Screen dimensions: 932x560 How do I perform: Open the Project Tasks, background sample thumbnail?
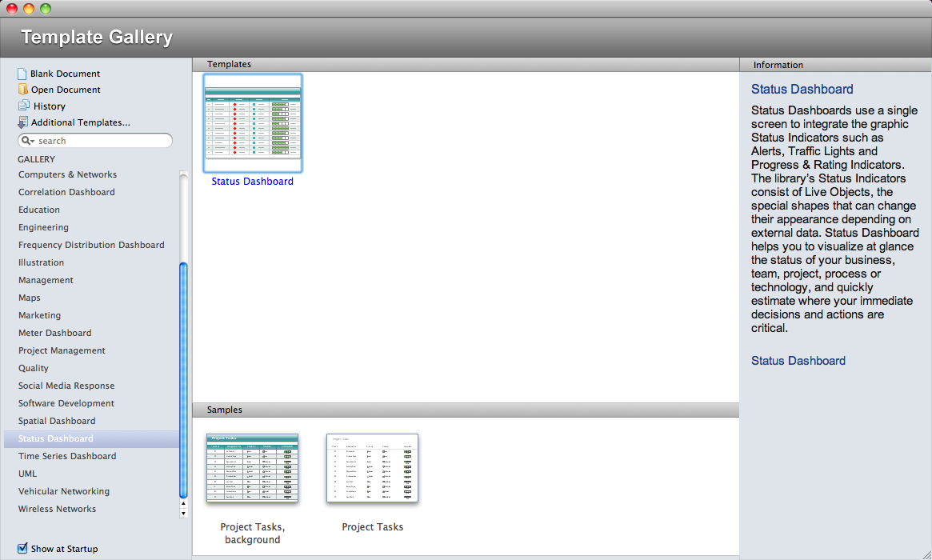click(253, 469)
